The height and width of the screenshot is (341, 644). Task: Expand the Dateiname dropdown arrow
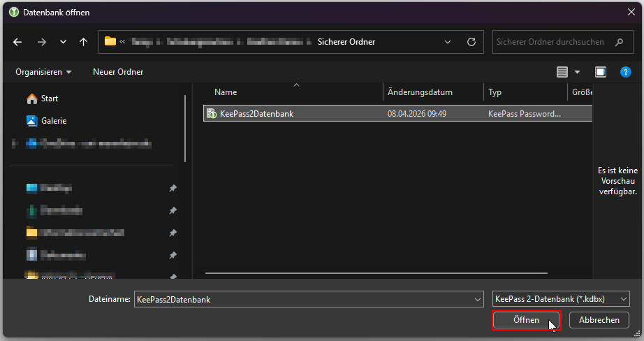pyautogui.click(x=478, y=300)
